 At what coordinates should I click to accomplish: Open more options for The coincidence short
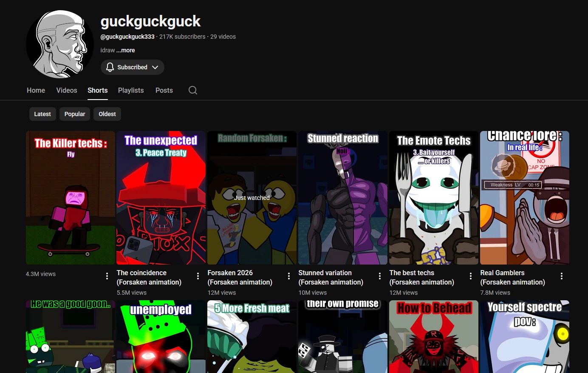(198, 276)
